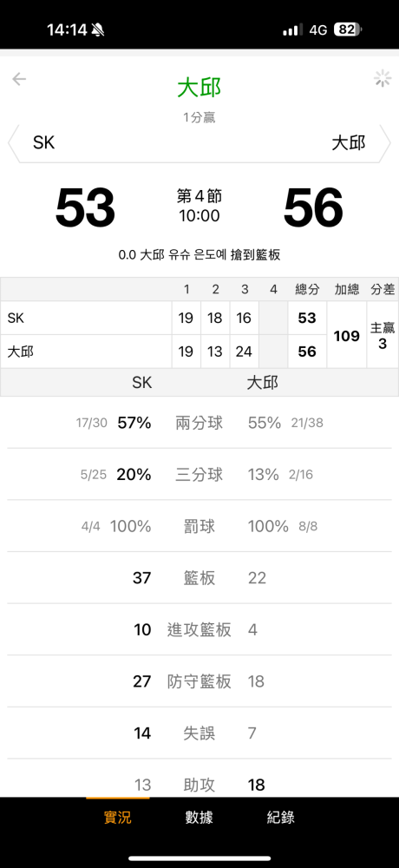Tap the 三分球 statistic row

(199, 475)
